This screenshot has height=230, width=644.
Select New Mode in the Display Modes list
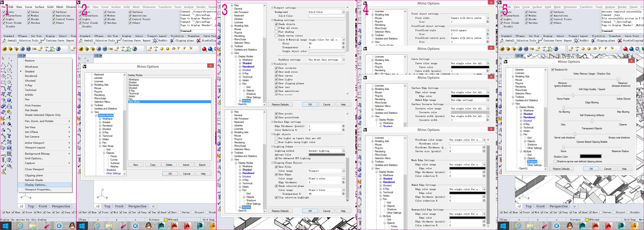(169, 102)
